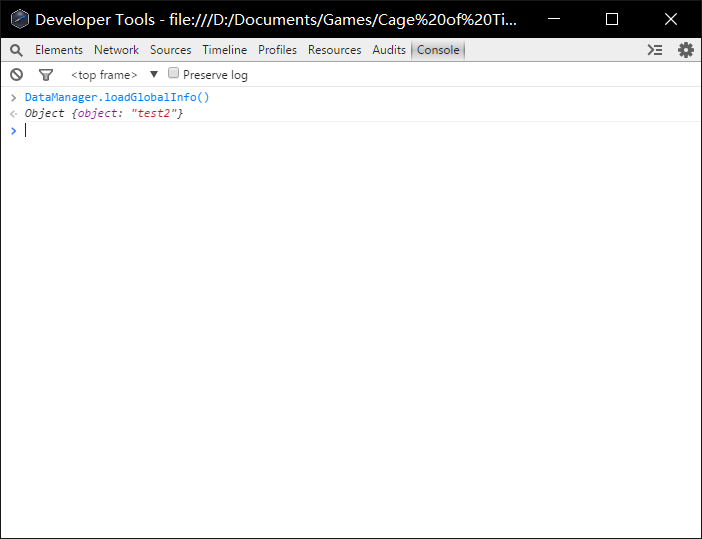Viewport: 702px width, 539px height.
Task: Click the Developer Tools app icon in title bar
Action: 20,19
